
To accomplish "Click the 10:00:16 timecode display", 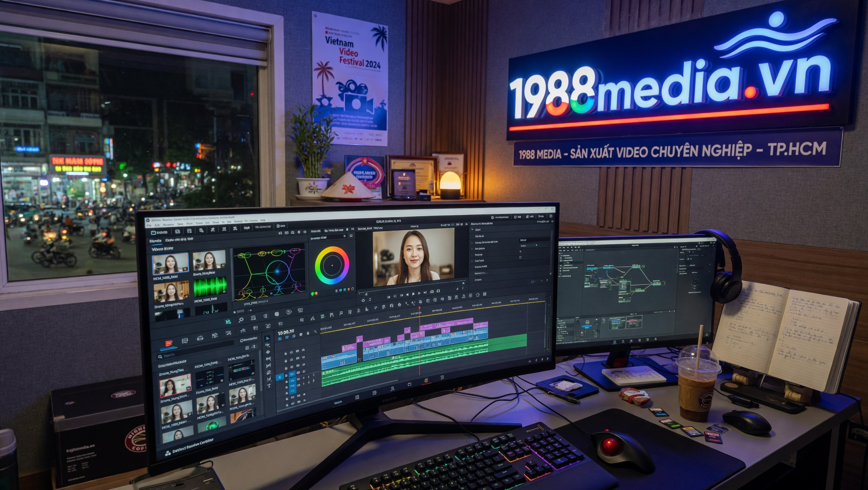I will point(286,332).
